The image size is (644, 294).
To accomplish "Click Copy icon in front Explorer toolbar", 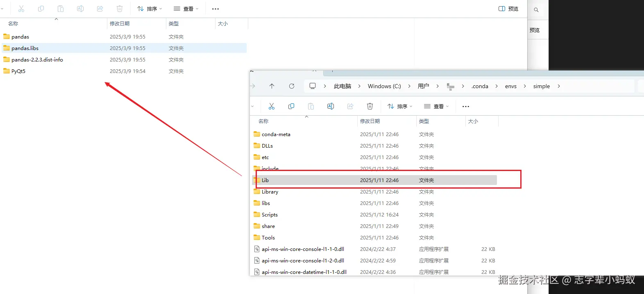I will pyautogui.click(x=291, y=106).
